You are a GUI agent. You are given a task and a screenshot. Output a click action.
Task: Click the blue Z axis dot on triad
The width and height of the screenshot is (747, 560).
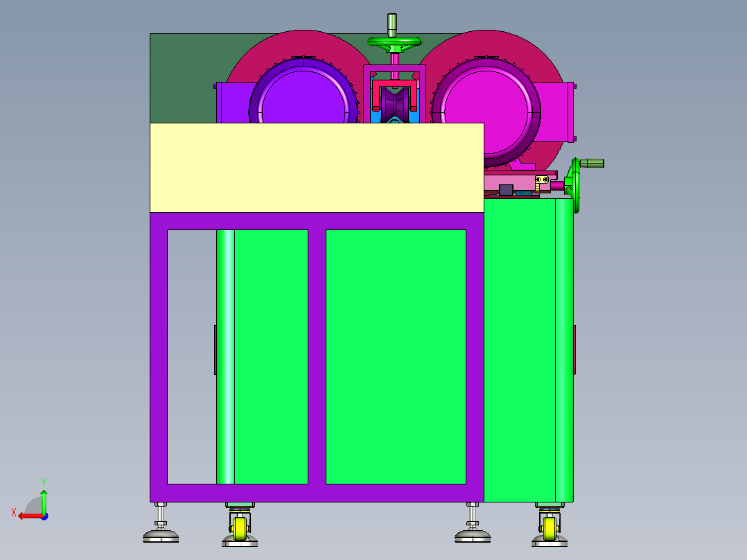coord(44,516)
